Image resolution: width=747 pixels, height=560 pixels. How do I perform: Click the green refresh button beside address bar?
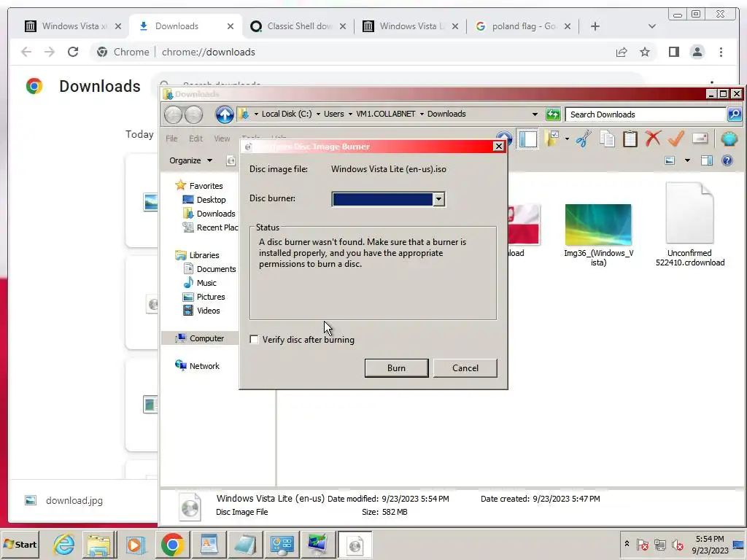[x=553, y=114]
